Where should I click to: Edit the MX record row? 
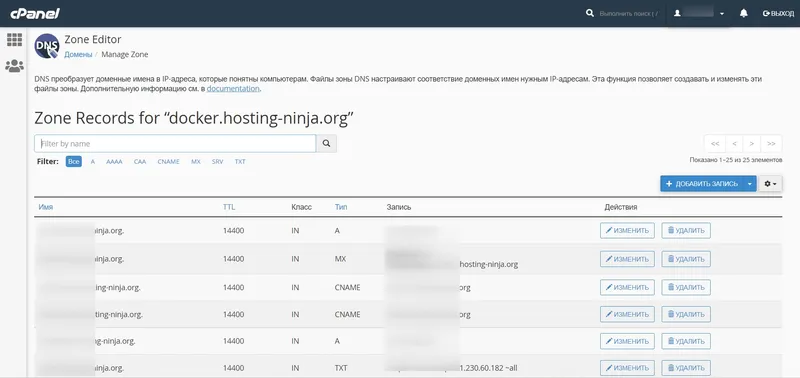627,259
